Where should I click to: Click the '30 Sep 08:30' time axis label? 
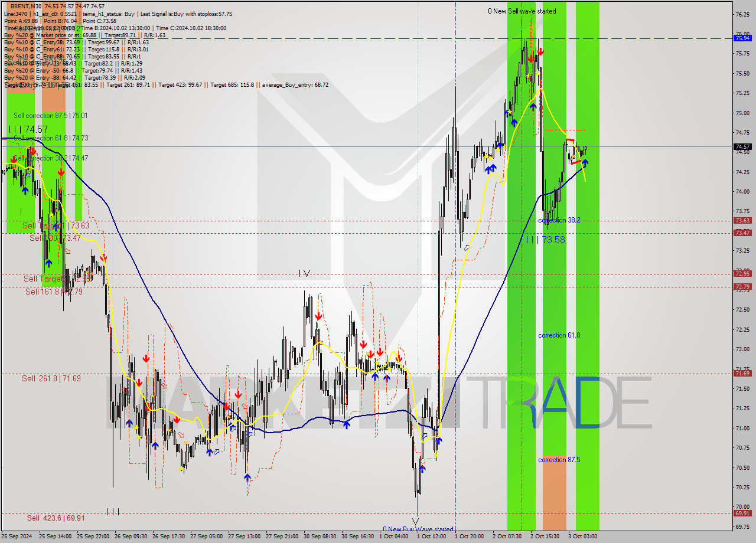tap(320, 537)
